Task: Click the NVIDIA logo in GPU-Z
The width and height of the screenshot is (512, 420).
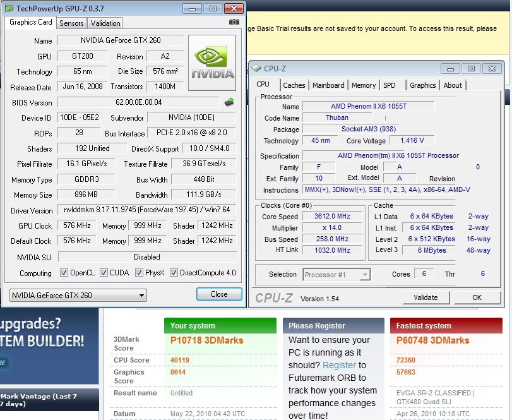Action: (x=212, y=63)
